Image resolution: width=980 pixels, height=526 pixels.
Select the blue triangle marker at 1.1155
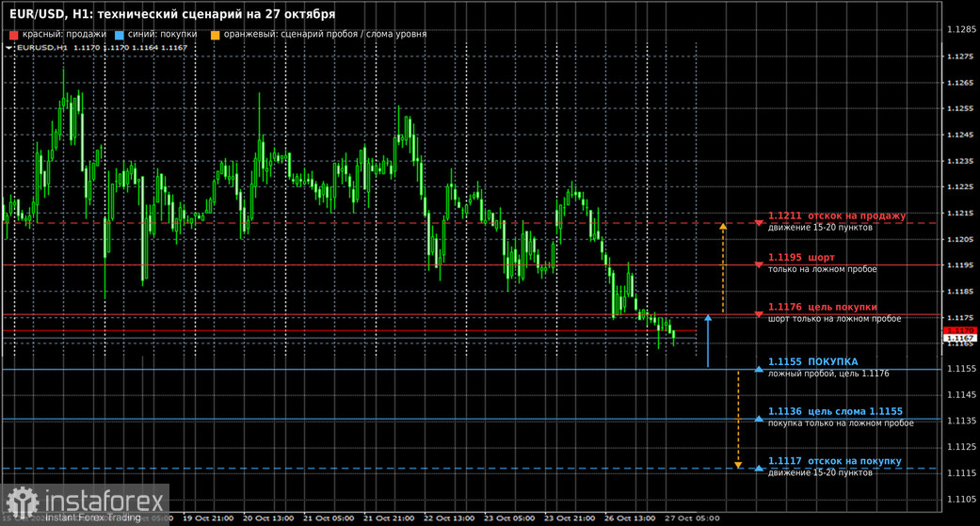point(759,369)
